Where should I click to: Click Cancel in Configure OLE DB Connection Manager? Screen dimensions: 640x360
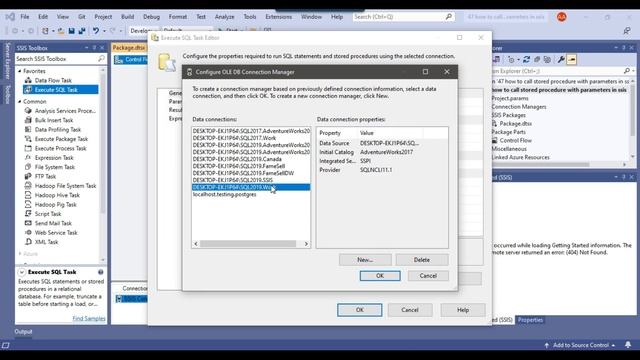[428, 276]
